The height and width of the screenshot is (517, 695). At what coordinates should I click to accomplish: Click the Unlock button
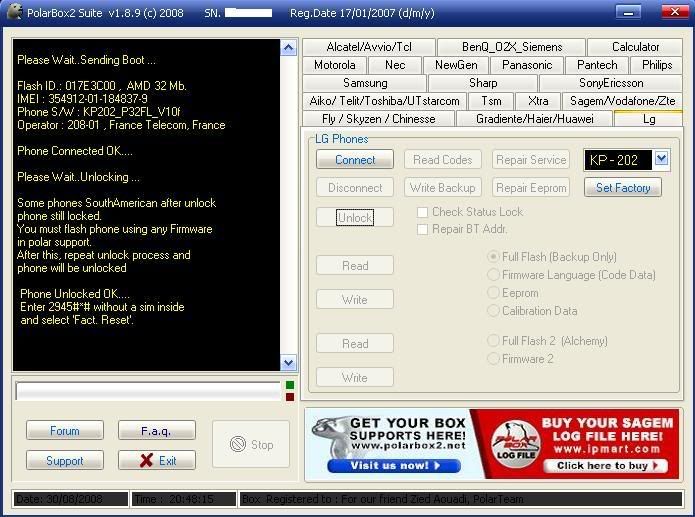coord(355,218)
